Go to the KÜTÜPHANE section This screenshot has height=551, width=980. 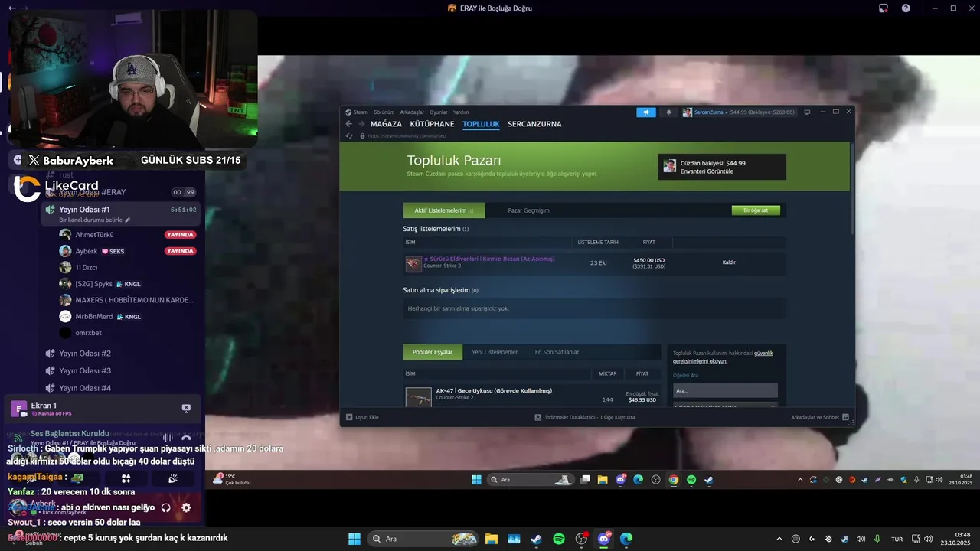pyautogui.click(x=432, y=124)
